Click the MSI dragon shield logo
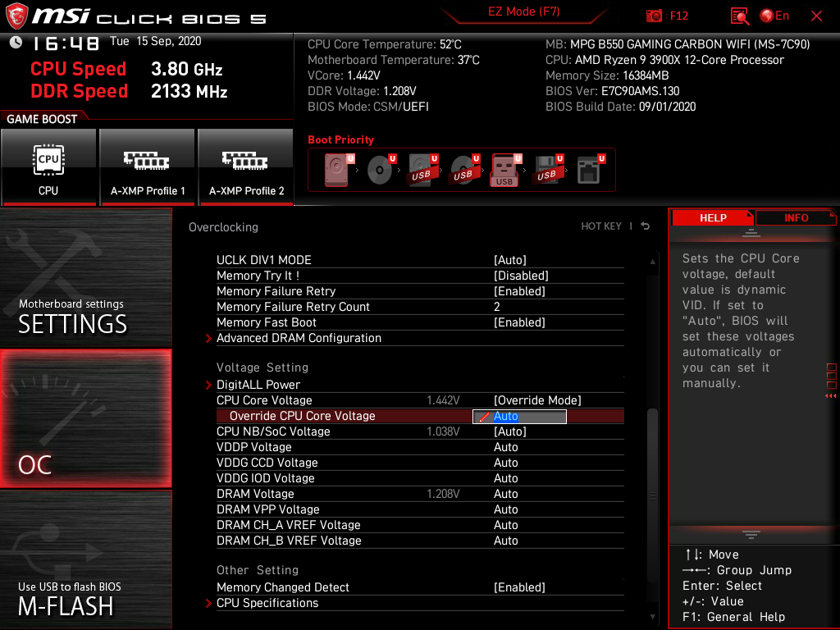Viewport: 840px width, 630px height. (16, 16)
